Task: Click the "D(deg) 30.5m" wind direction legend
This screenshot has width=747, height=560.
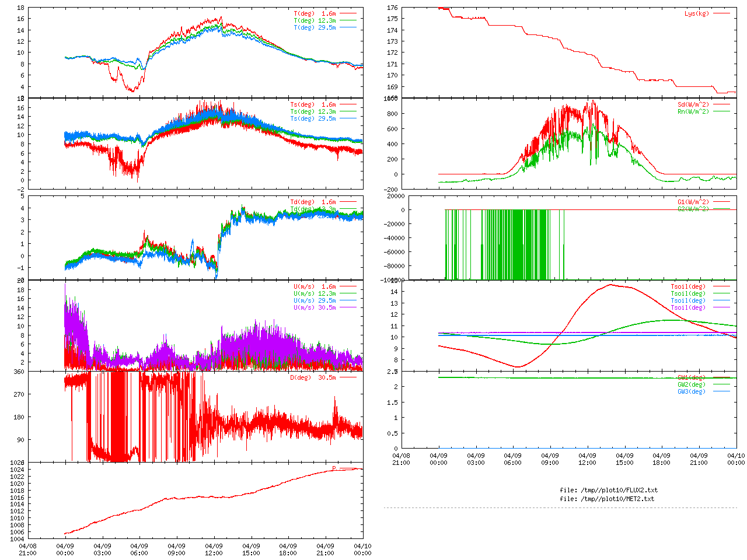Action: [313, 378]
